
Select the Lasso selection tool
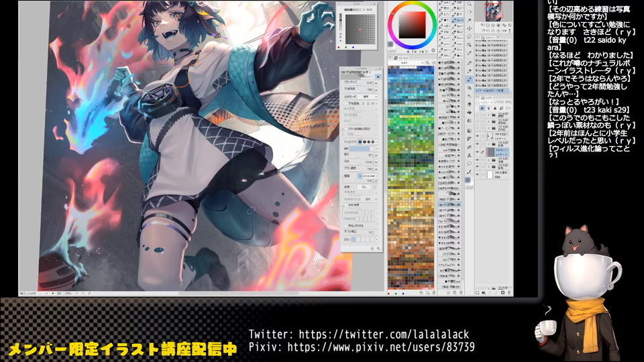(x=469, y=36)
